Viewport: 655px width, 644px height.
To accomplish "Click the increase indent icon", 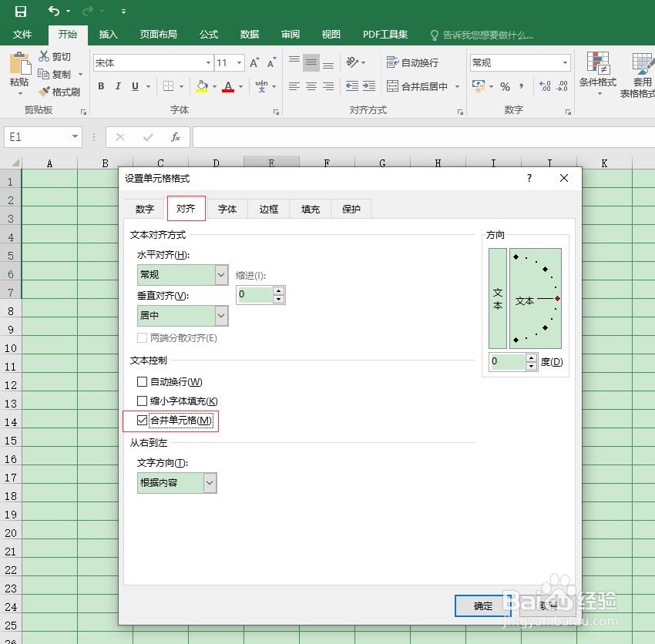I will pos(369,86).
